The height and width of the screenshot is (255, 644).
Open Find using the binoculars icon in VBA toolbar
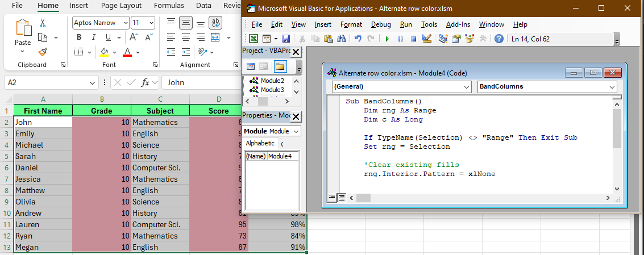click(341, 39)
